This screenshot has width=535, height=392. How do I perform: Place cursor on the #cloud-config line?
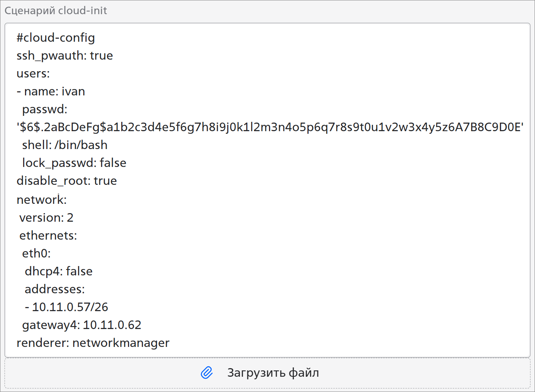coord(56,38)
